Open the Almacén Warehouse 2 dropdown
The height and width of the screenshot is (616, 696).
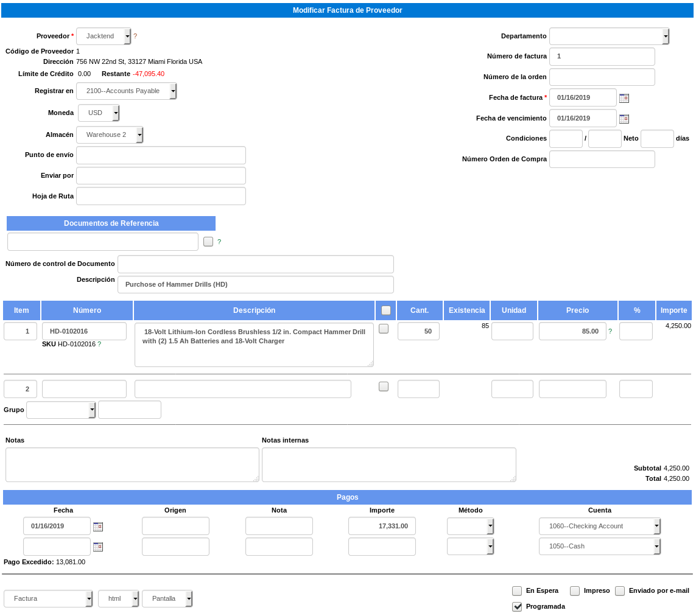point(110,135)
